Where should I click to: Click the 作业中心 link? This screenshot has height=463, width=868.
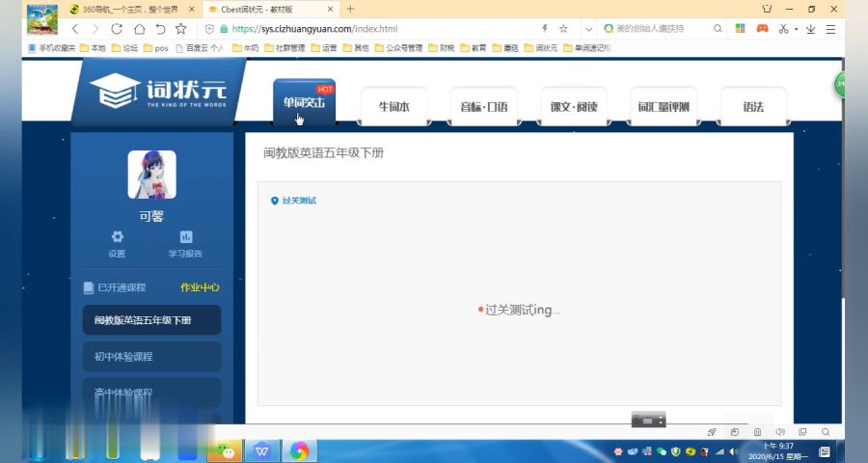point(200,287)
